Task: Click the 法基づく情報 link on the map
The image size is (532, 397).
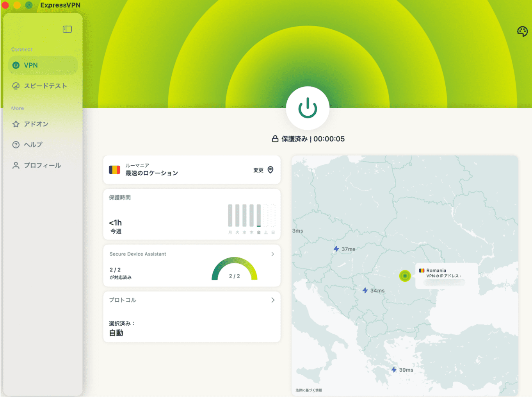Action: pos(309,390)
